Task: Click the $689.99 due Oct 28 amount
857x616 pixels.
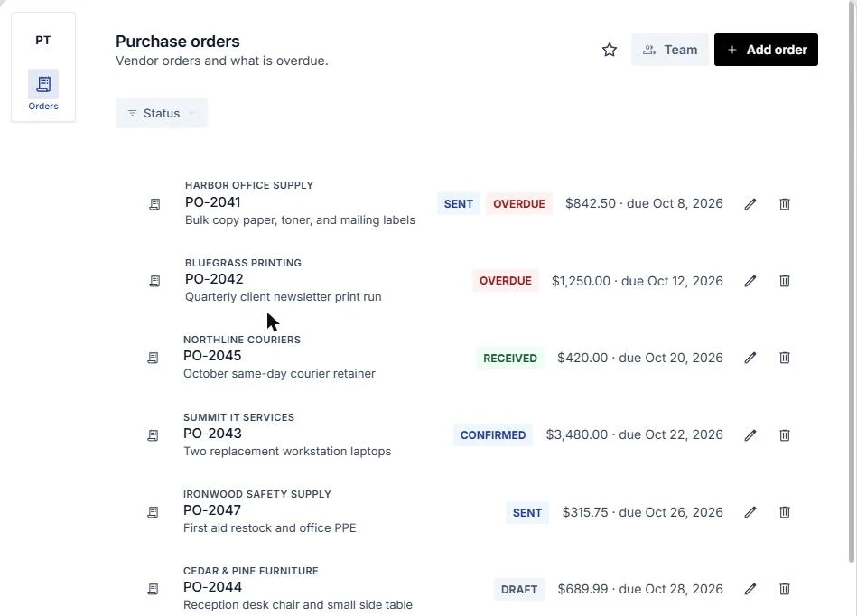Action: click(640, 589)
